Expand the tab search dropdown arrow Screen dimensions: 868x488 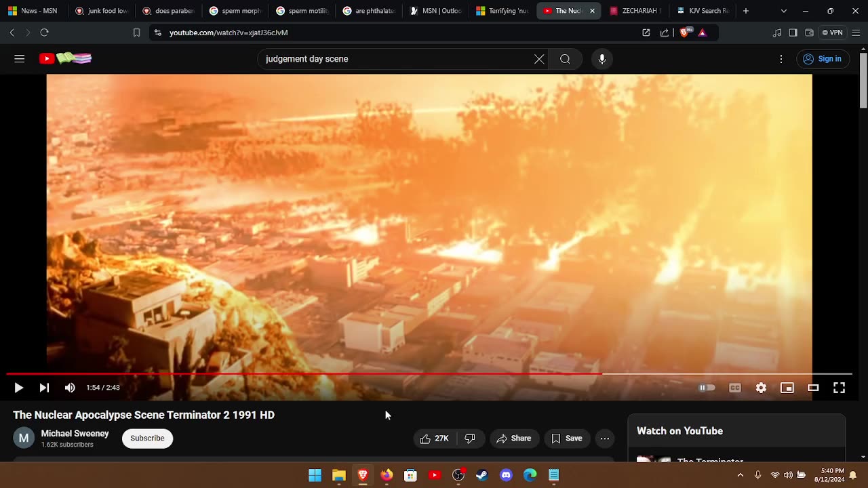pos(784,11)
